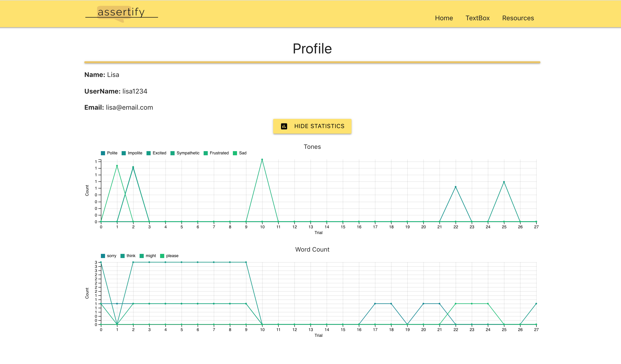Toggle the sorry word legend swatch

103,256
